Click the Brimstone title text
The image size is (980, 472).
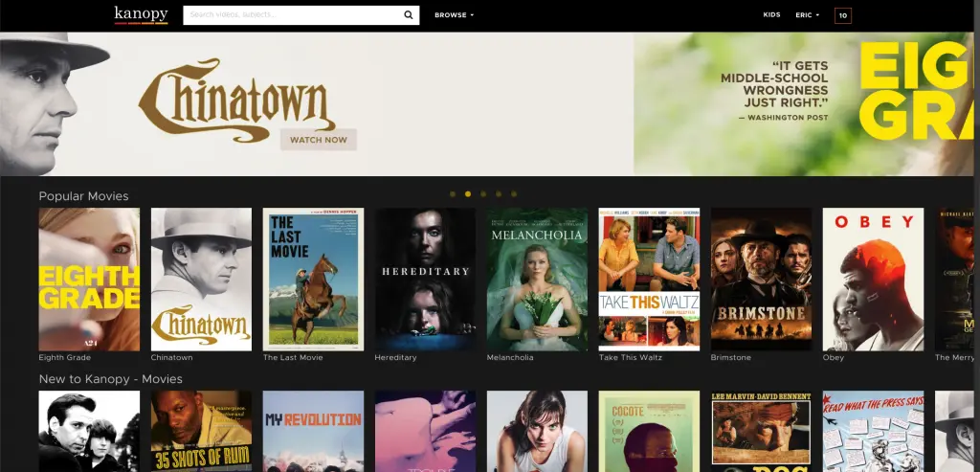click(730, 358)
